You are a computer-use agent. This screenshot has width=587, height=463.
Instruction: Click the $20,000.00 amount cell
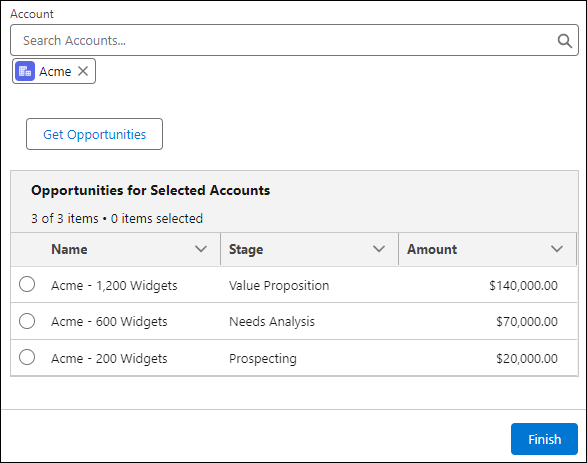(527, 359)
